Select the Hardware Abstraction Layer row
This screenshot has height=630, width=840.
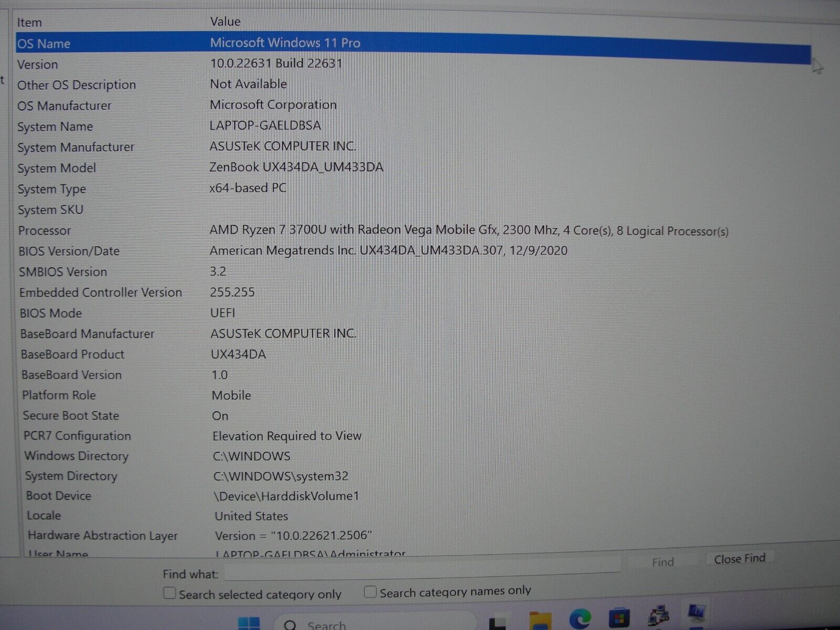click(413, 535)
